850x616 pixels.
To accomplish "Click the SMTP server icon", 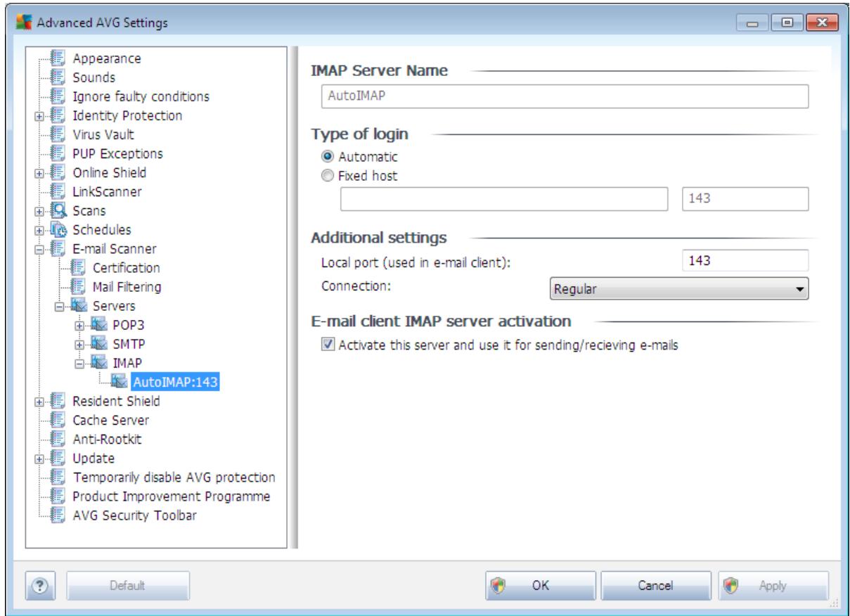I will pos(99,344).
